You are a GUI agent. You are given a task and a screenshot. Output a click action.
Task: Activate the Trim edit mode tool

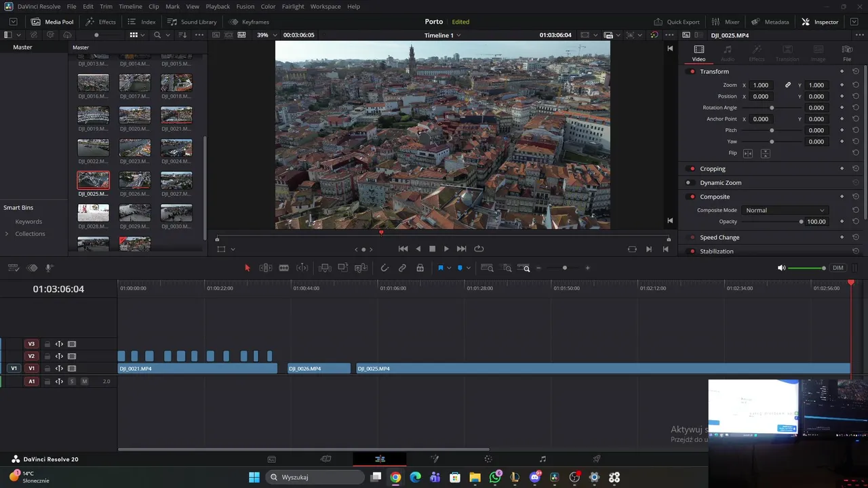[266, 268]
